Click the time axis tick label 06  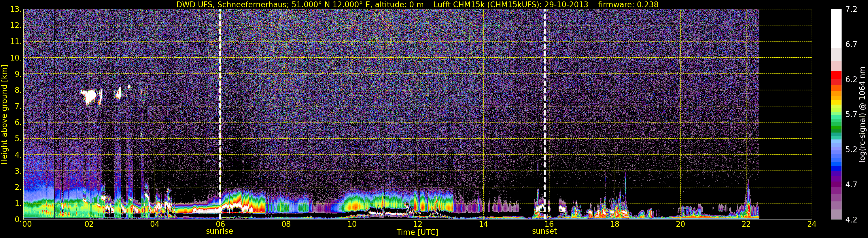[x=220, y=224]
